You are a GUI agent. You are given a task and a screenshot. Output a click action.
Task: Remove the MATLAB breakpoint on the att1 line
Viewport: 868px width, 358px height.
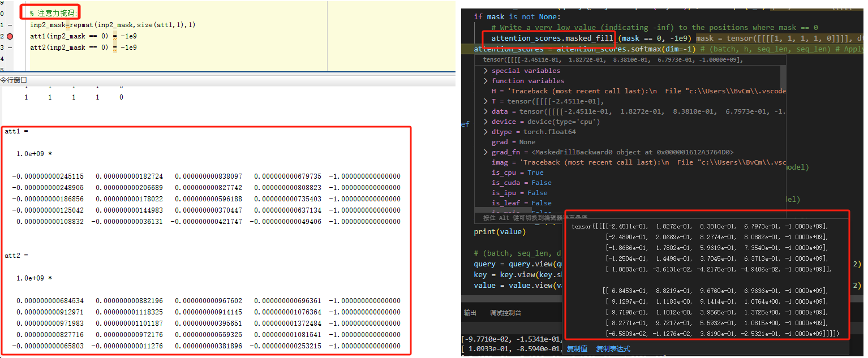[x=10, y=36]
